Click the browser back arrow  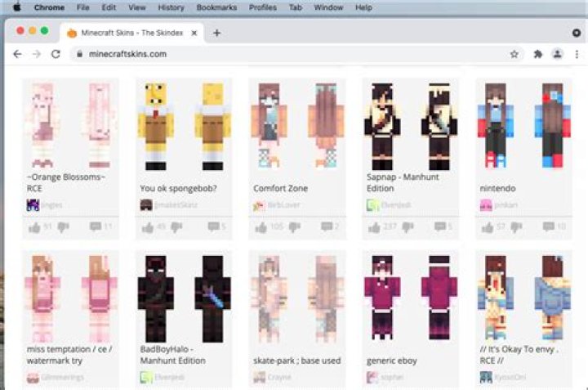17,54
